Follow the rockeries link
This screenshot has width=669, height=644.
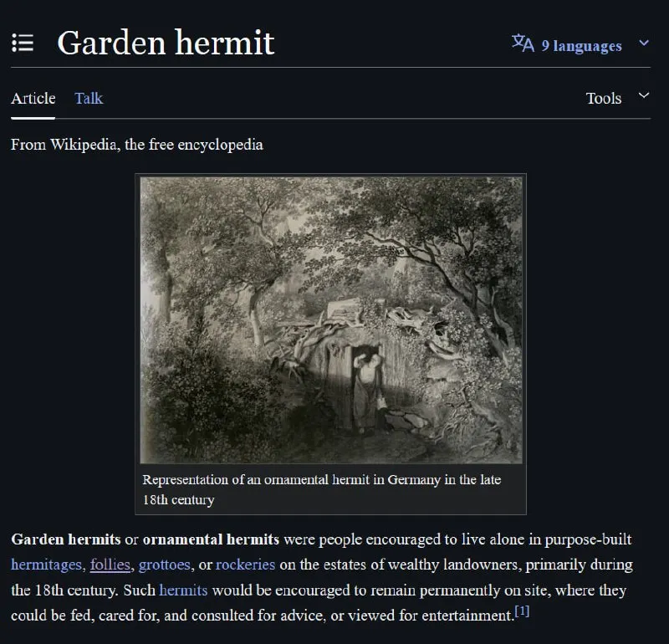245,565
